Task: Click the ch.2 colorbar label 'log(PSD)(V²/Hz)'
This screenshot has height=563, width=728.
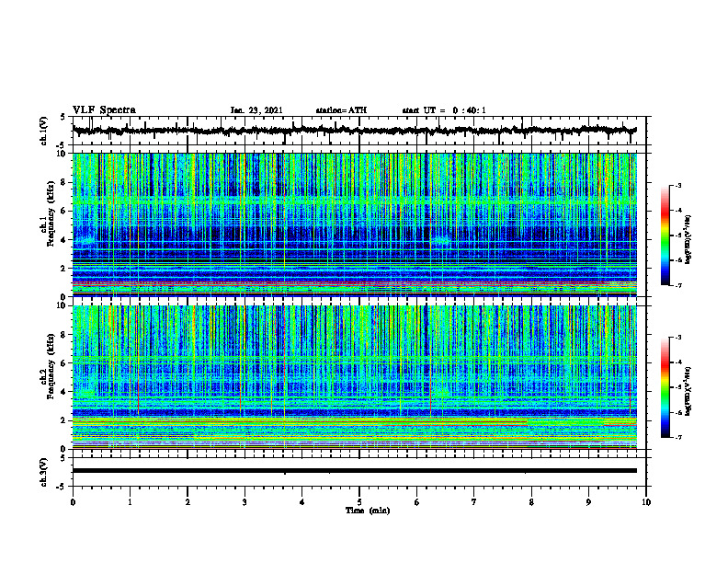Action: pos(688,391)
